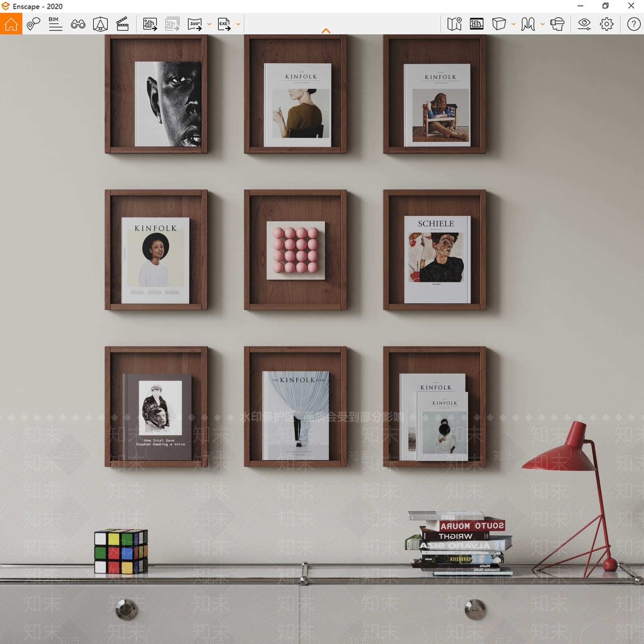Click the open-book render mode icon
The image size is (644, 644).
coord(528,24)
